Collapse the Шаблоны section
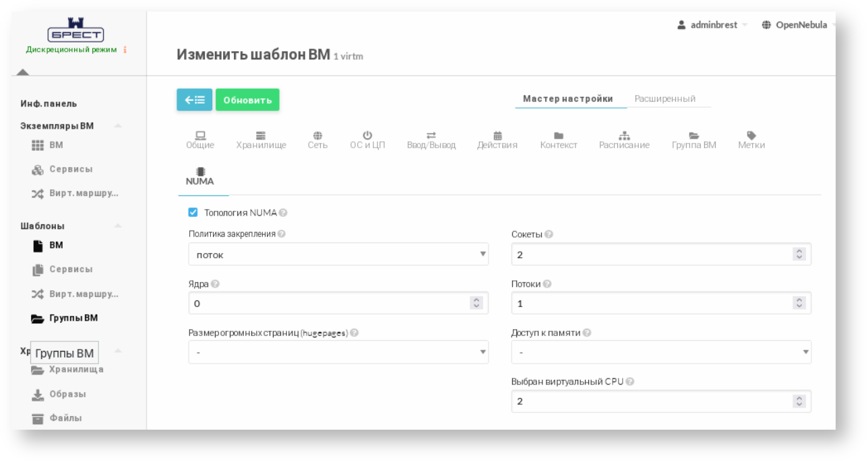Viewport: 868px width, 462px height. [118, 226]
